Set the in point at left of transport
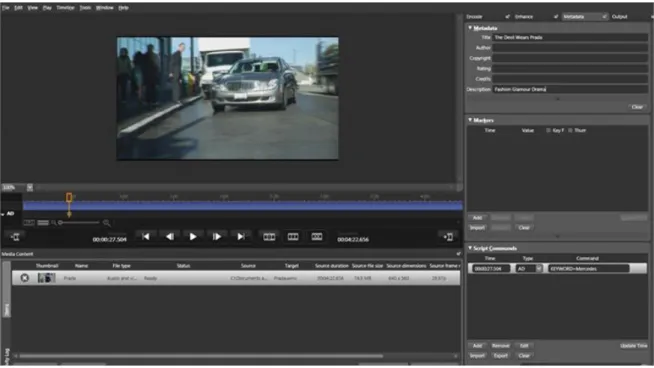Viewport: 654px width, 368px height. (x=15, y=237)
